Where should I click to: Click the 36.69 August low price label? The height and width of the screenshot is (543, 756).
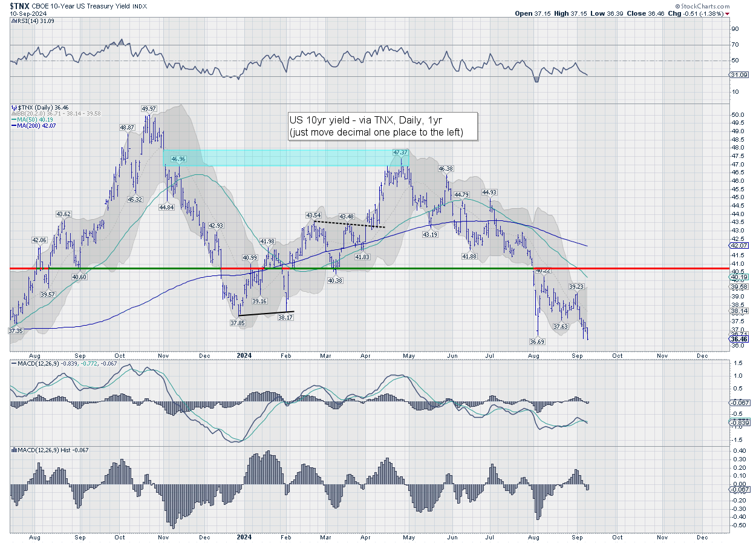(537, 341)
